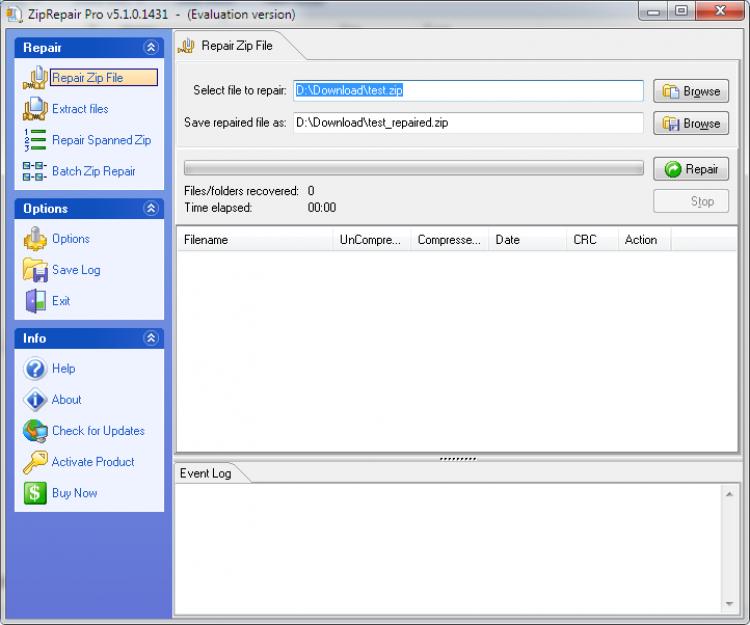
Task: Click the Repair Spanned Zip numbered list icon
Action: (35, 140)
